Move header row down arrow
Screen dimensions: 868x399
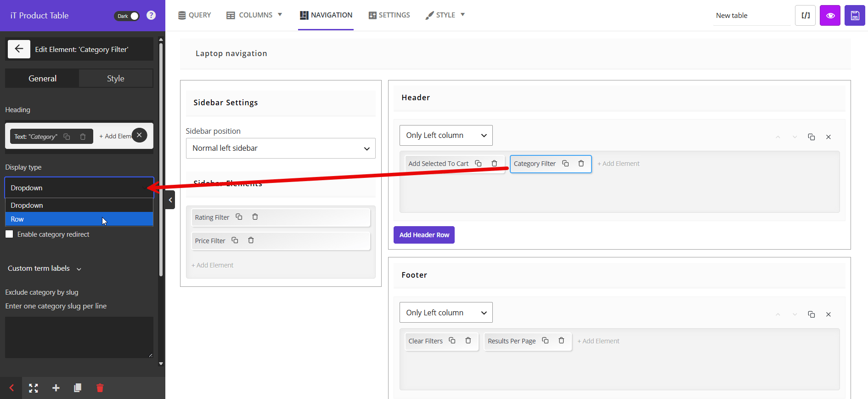click(x=795, y=137)
